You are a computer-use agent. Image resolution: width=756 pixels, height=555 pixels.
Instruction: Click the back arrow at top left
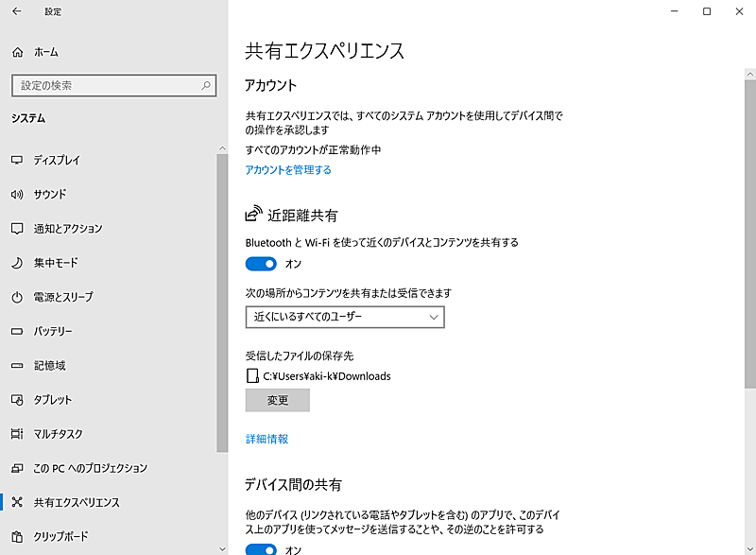pos(14,11)
